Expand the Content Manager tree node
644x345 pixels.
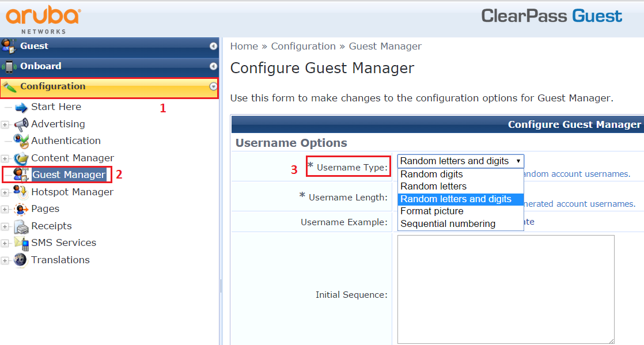tap(5, 158)
